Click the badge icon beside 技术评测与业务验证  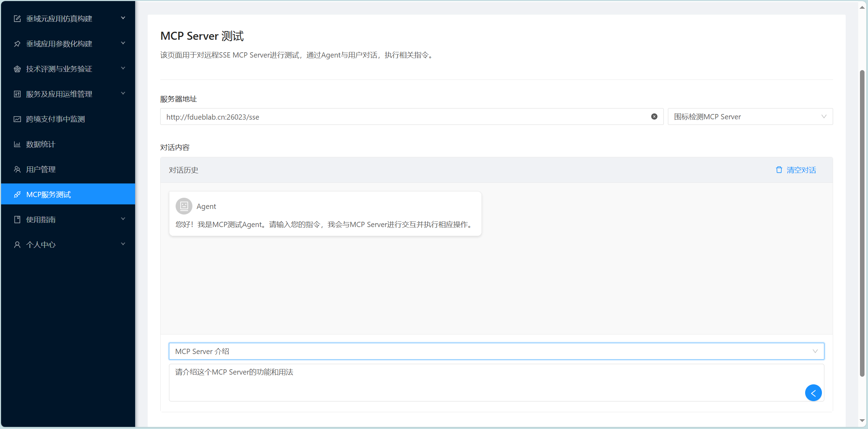pos(17,69)
